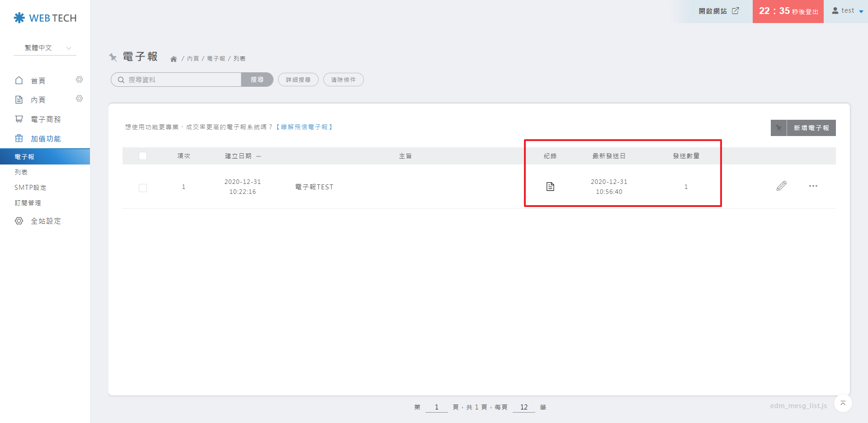This screenshot has width=868, height=423.
Task: Open SMTP設定 in the sidebar
Action: (x=30, y=188)
